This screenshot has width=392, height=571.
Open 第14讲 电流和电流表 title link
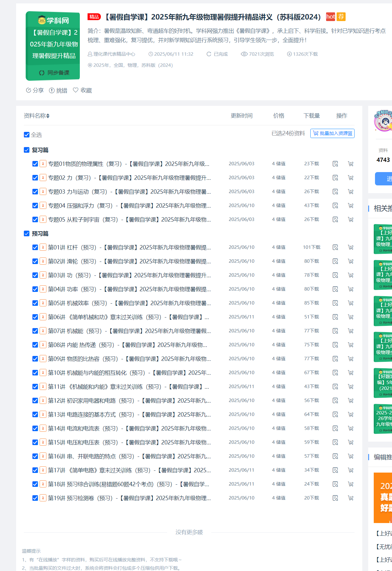click(x=129, y=428)
